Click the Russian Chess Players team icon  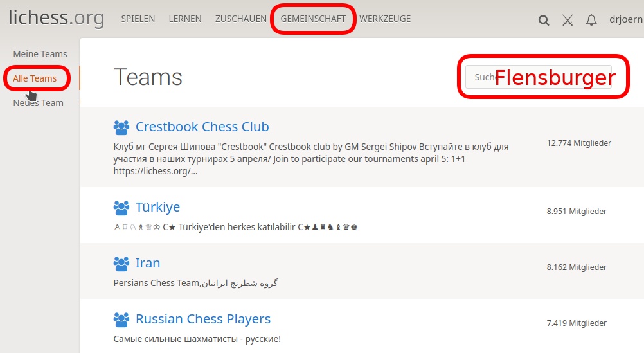coord(121,319)
